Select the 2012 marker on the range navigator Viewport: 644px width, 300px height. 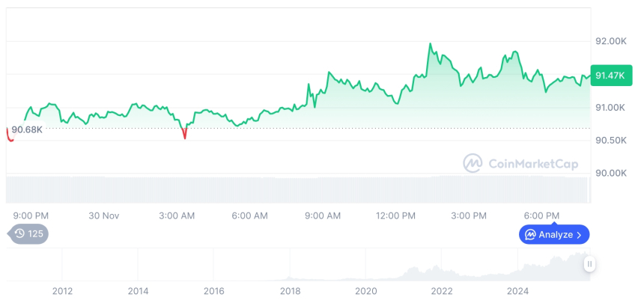(x=62, y=291)
